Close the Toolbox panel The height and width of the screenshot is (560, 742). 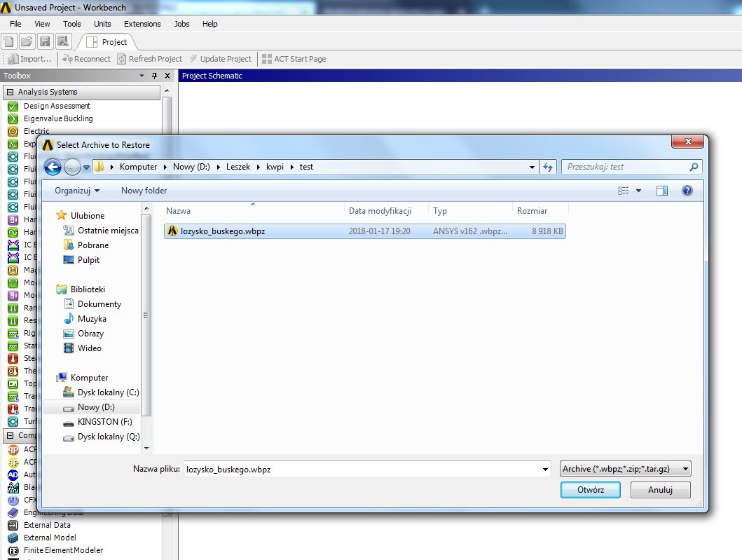pos(167,76)
